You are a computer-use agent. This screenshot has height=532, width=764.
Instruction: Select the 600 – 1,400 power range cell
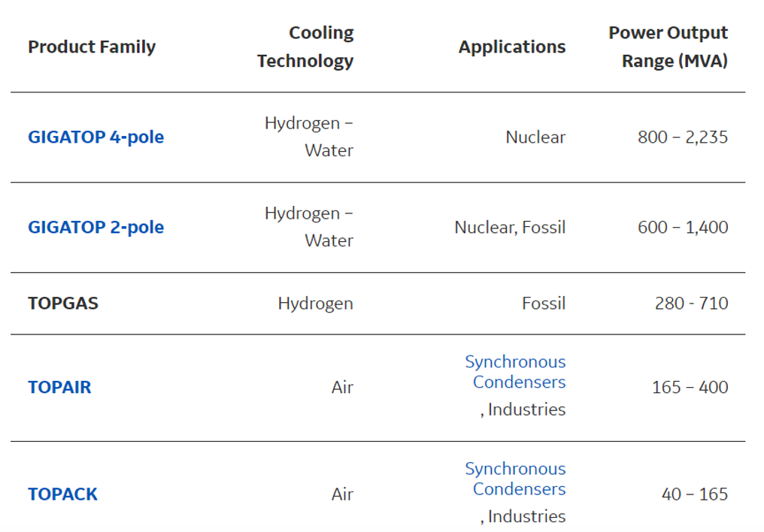(x=683, y=227)
